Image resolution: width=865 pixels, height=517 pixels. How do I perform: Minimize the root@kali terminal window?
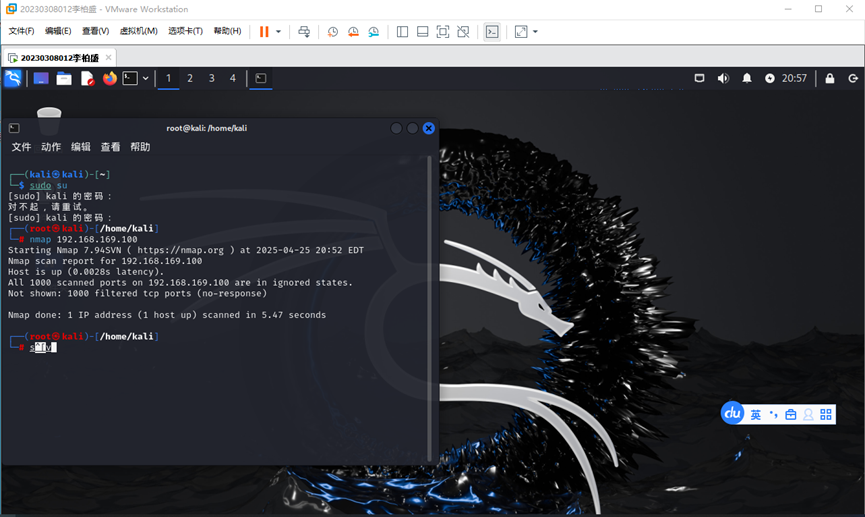pyautogui.click(x=396, y=128)
